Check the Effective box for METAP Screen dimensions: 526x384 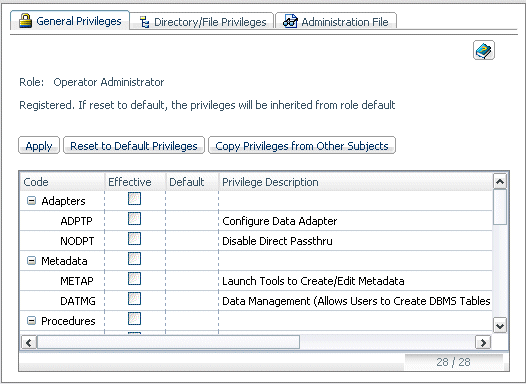tap(134, 279)
